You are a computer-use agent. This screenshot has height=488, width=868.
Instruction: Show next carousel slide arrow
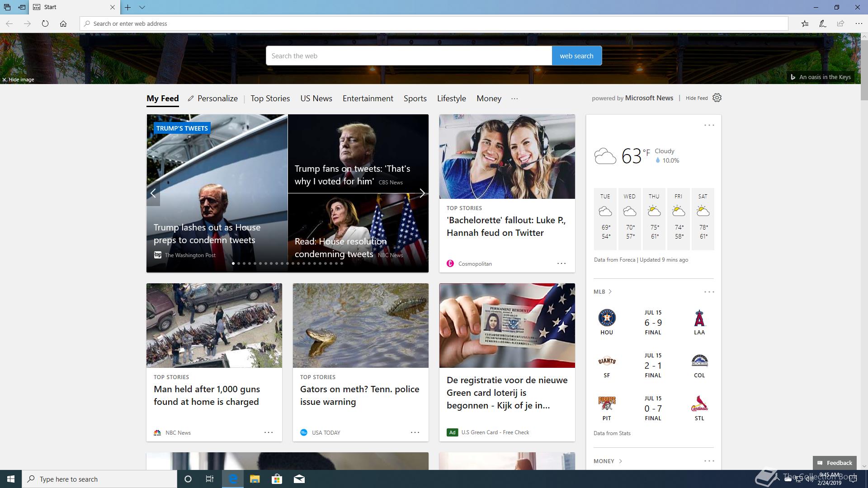point(422,193)
